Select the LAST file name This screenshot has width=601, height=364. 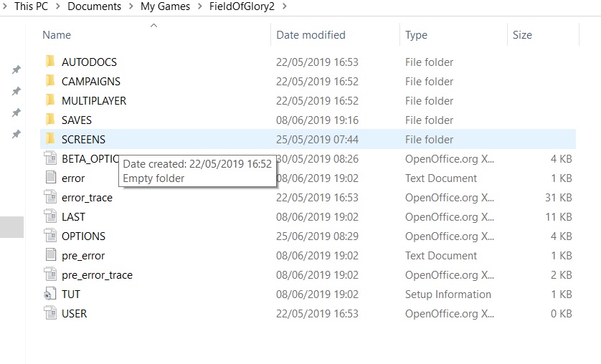[x=73, y=216]
